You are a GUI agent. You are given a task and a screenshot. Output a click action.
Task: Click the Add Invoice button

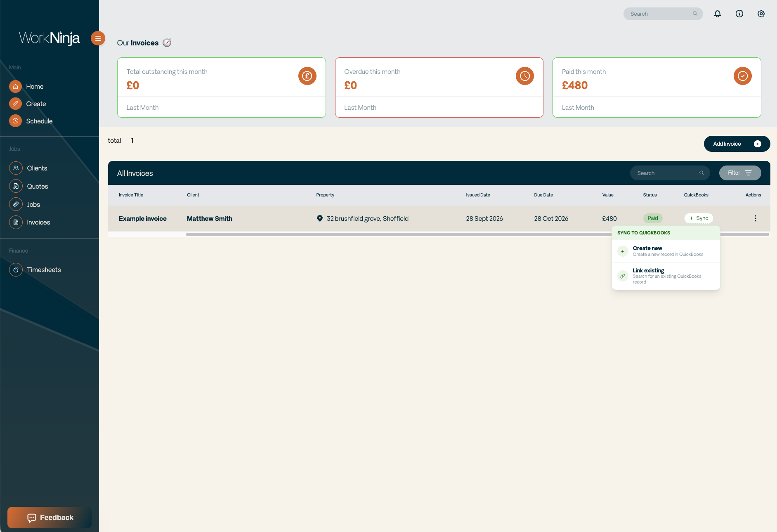[737, 144]
